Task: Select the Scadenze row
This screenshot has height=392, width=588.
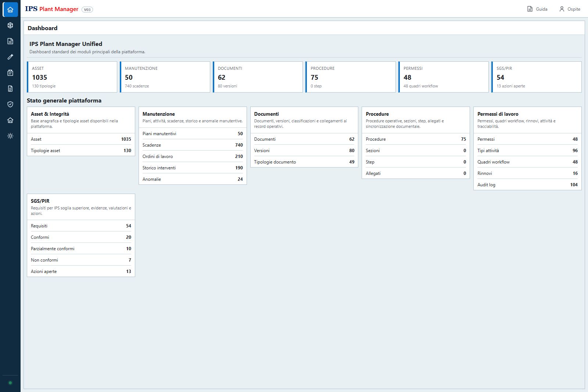Action: [193, 145]
